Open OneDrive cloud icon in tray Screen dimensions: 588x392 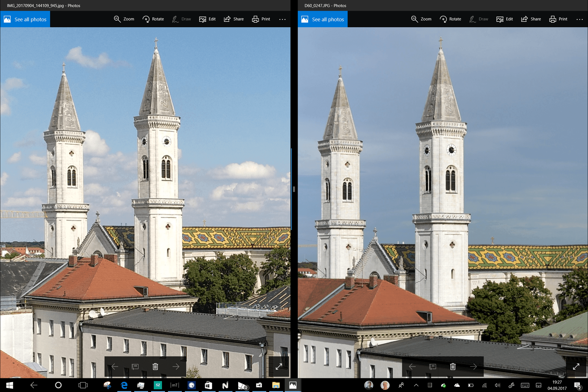[457, 385]
